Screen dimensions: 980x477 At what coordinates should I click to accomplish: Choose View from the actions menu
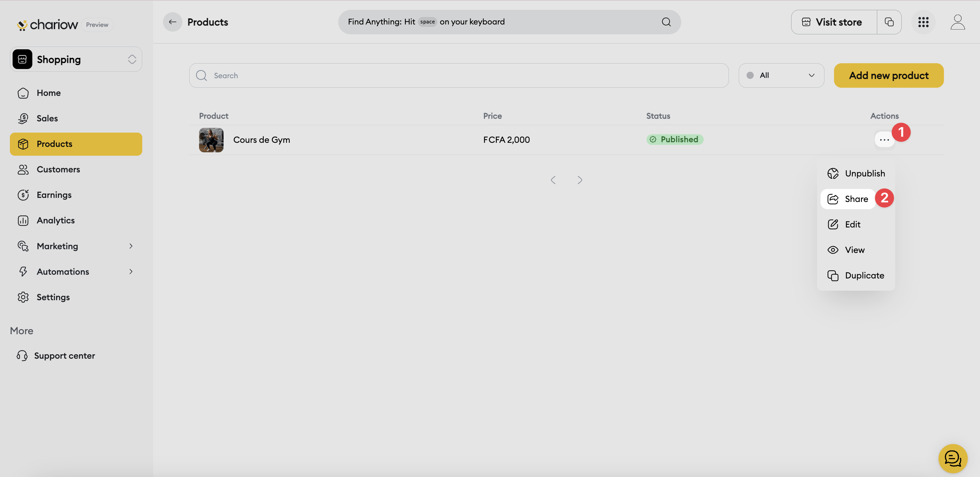coord(856,250)
